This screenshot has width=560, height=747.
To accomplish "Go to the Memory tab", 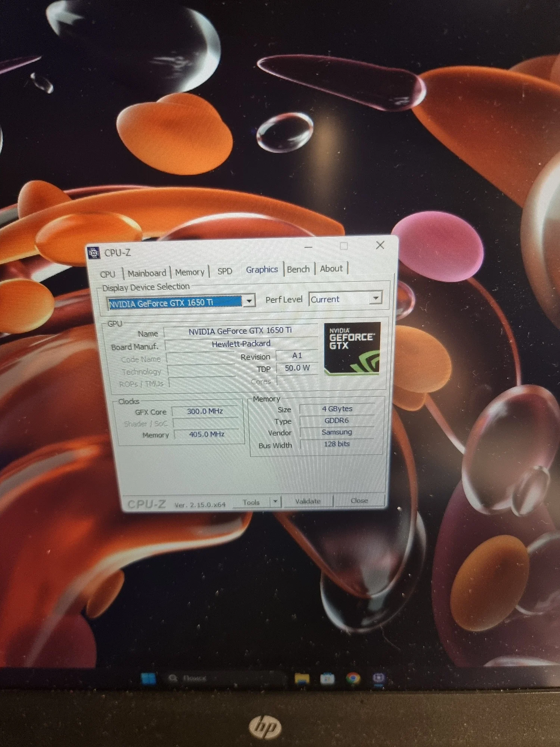I will click(x=190, y=272).
